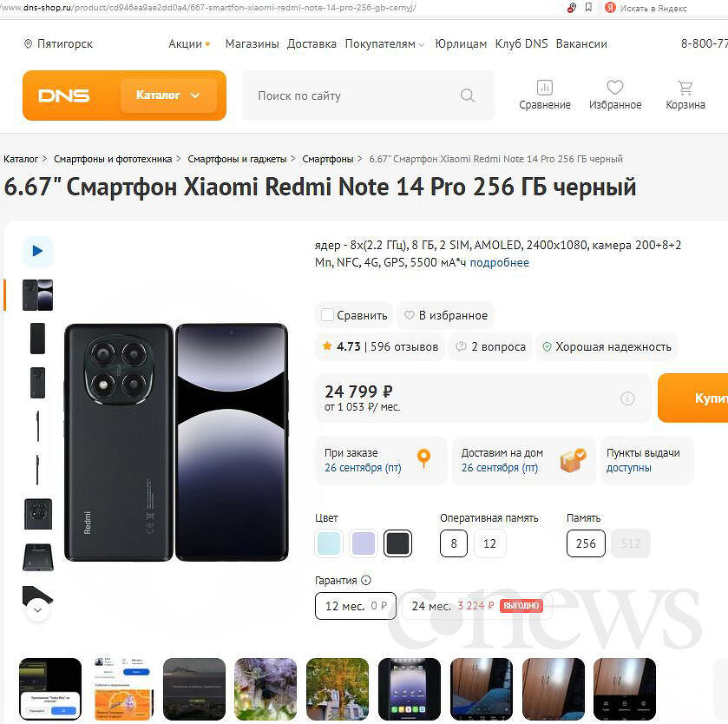Click the search magnifier icon
728x724 pixels.
[x=468, y=95]
